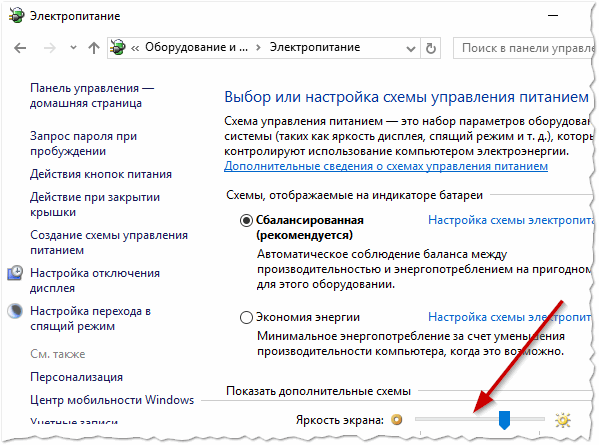Image resolution: width=599 pixels, height=445 pixels.
Task: Click the power plug icon in address bar
Action: click(118, 47)
